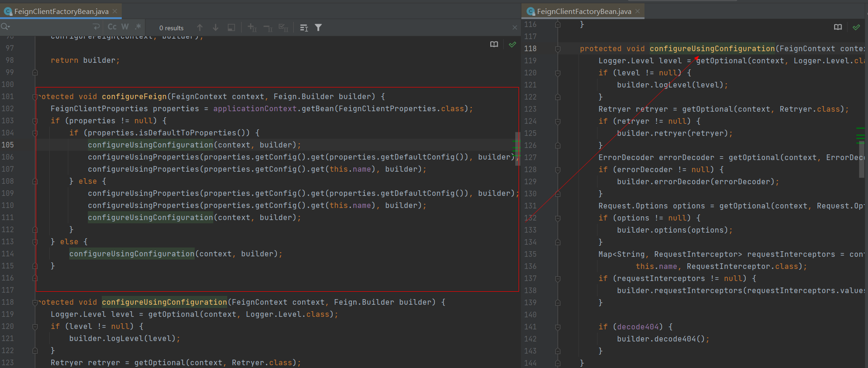The image size is (868, 368).
Task: Collapse requestInterceptors fold at right line 137
Action: pos(558,279)
